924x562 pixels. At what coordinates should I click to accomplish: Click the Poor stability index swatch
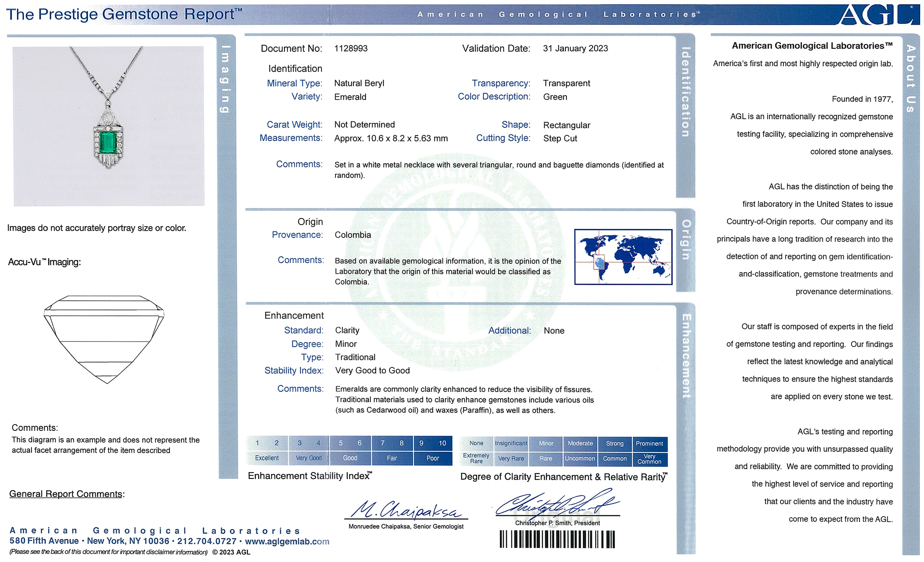(x=432, y=458)
